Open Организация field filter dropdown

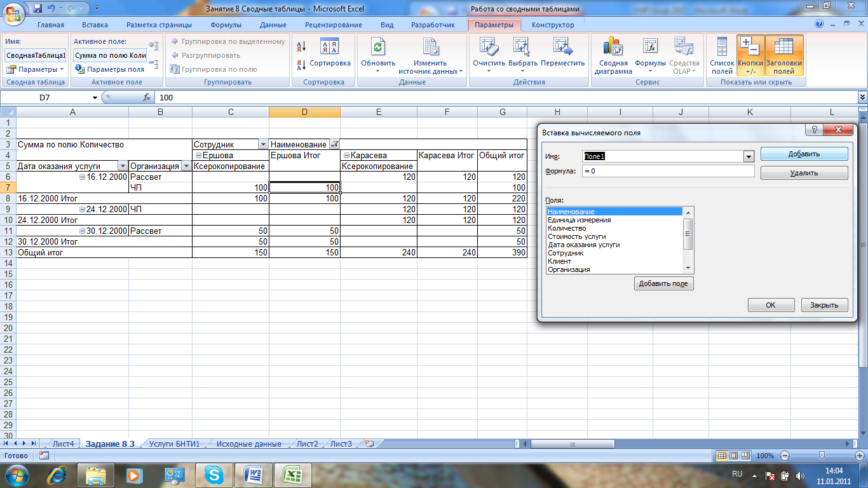pos(186,166)
